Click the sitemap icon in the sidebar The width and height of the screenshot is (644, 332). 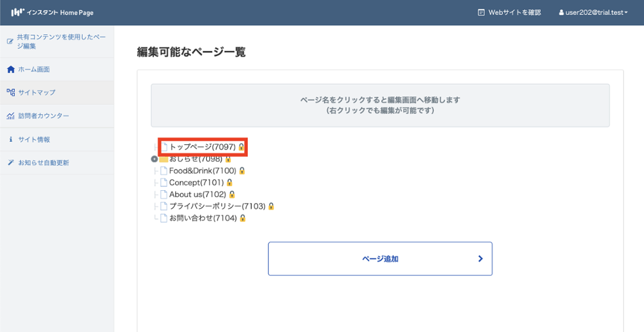pyautogui.click(x=10, y=93)
